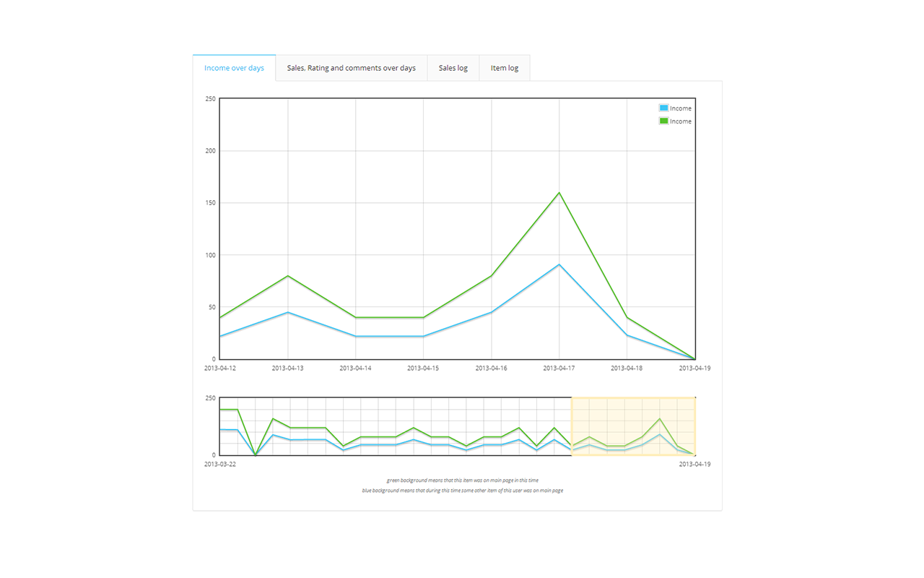Click the 100 y-axis label
The image size is (924, 578).
(211, 255)
